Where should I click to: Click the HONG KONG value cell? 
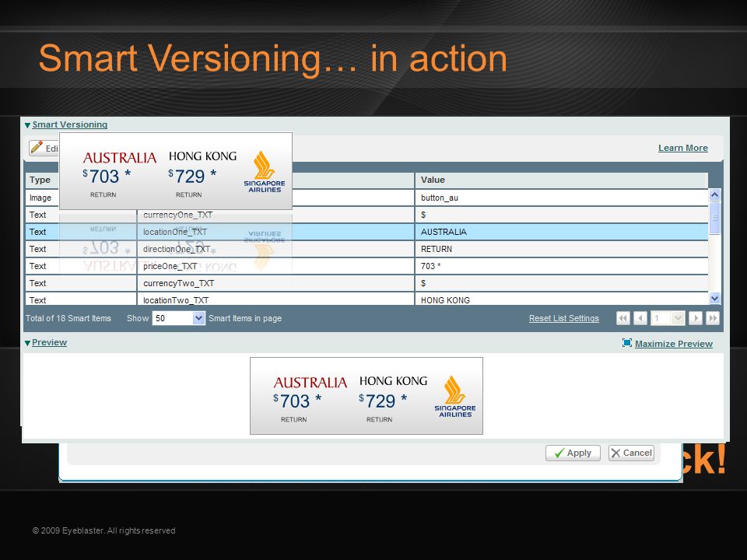coord(561,299)
